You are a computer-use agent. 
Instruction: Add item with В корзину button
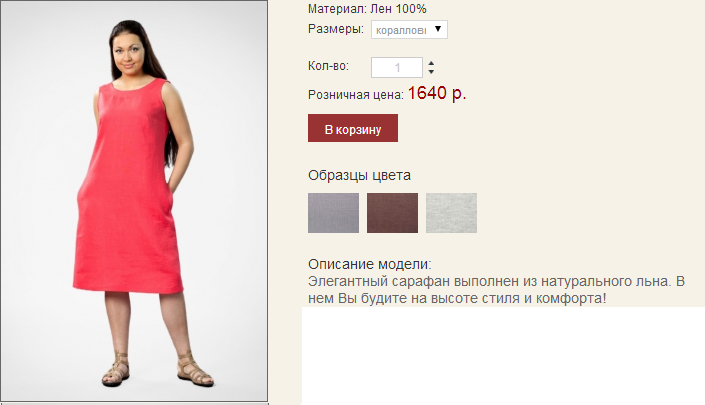tap(353, 128)
